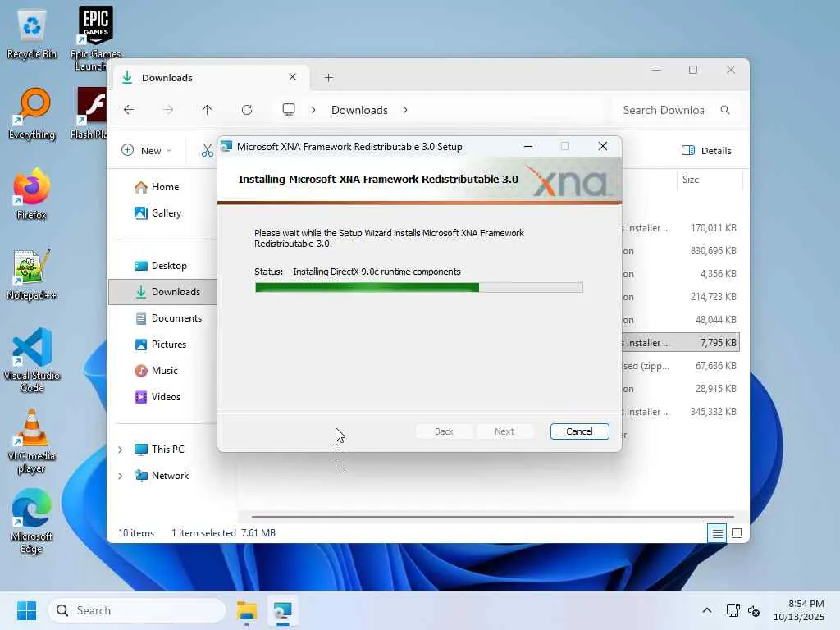Image resolution: width=840 pixels, height=630 pixels.
Task: Open Music in navigation pane
Action: pyautogui.click(x=164, y=371)
